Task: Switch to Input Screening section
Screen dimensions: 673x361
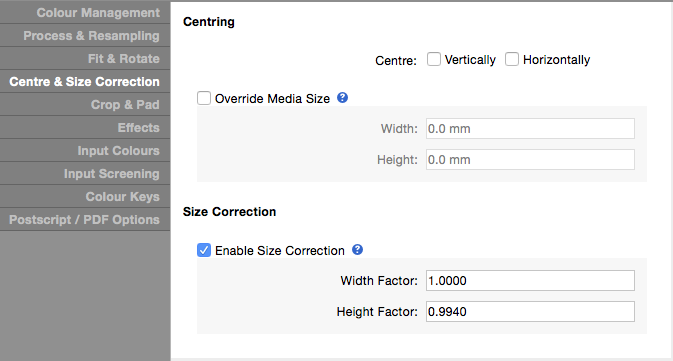Action: (85, 173)
